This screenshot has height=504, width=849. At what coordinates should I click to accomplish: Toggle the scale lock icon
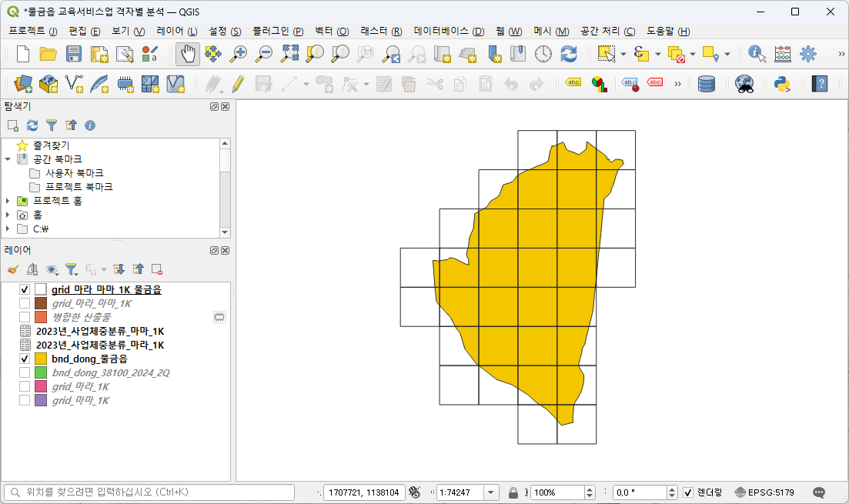[x=513, y=492]
